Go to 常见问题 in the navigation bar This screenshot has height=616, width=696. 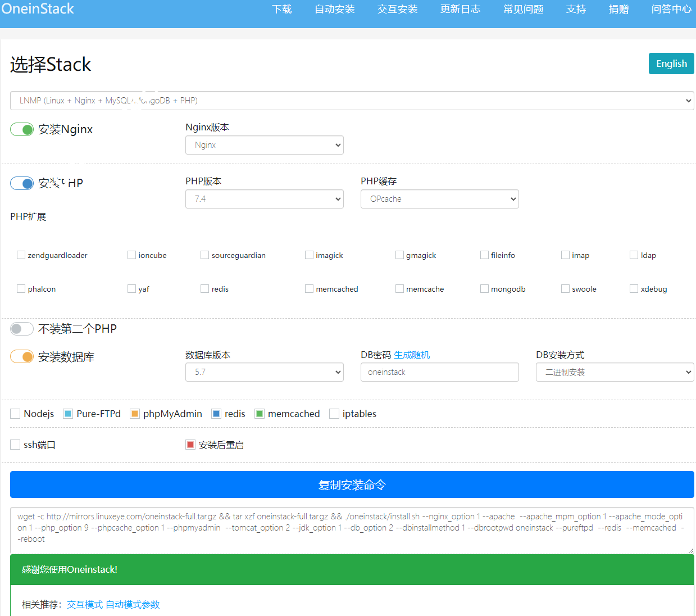click(523, 10)
